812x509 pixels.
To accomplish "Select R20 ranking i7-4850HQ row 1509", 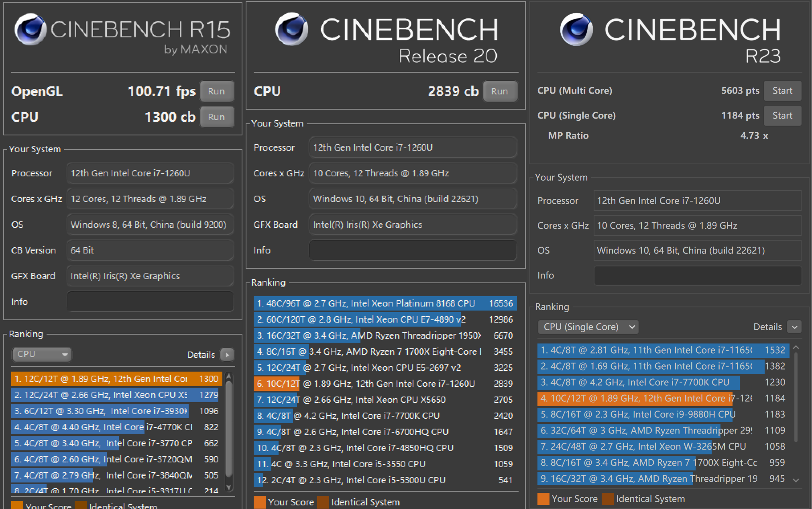I will [385, 448].
